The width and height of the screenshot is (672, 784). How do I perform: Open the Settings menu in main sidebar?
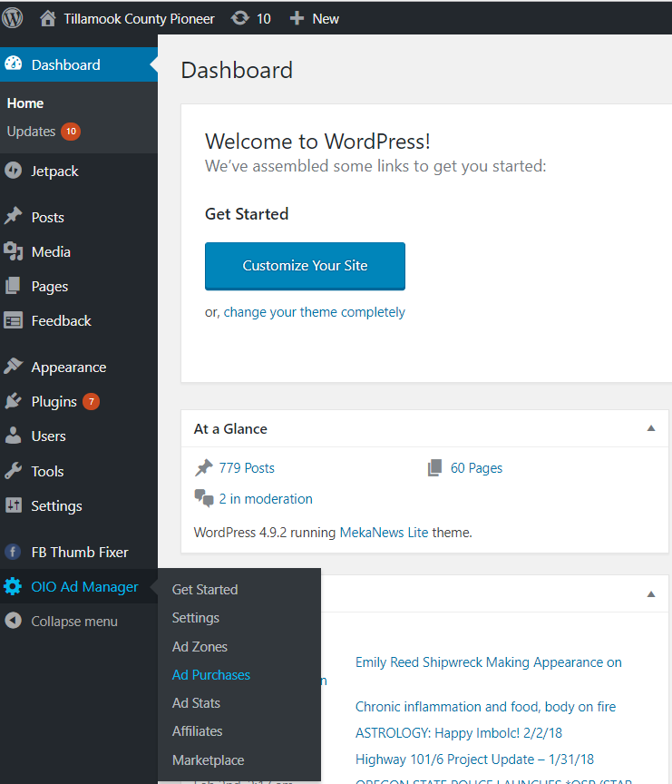click(56, 506)
